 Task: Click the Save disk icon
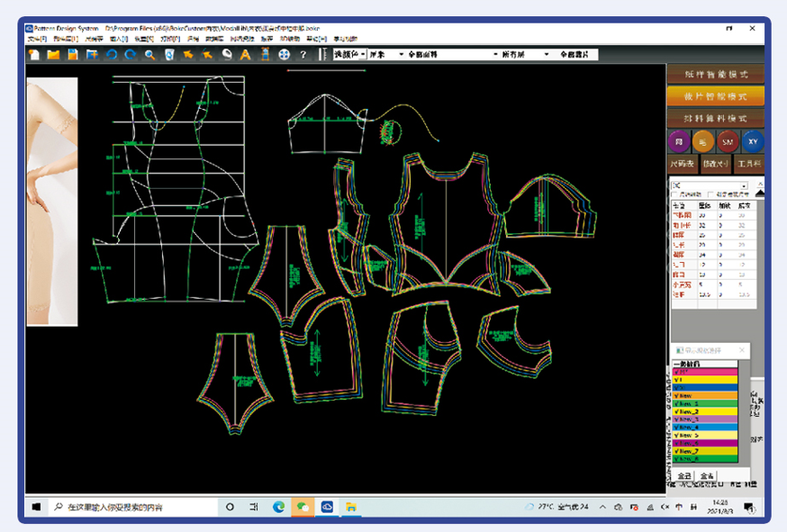72,55
